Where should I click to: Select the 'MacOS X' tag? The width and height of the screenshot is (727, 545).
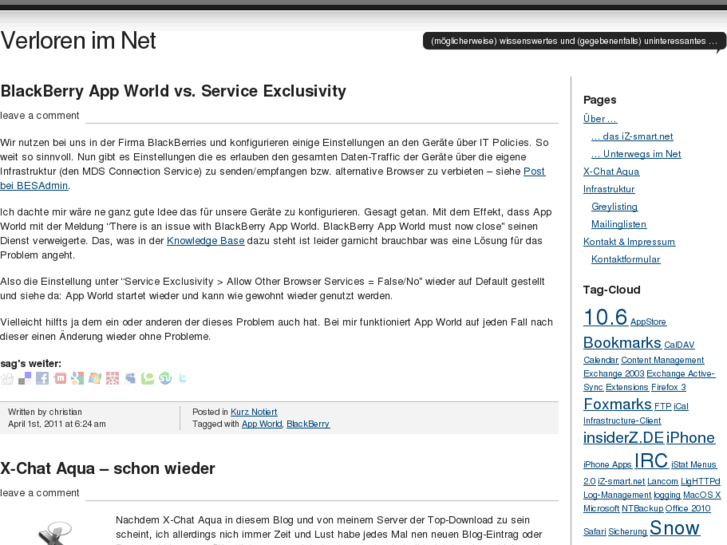point(702,495)
